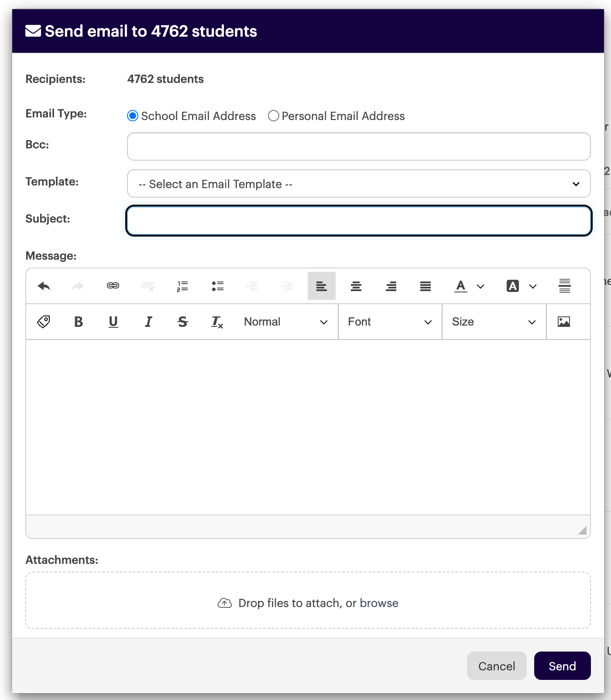Click into the Subject field
The height and width of the screenshot is (700, 611).
pos(359,220)
